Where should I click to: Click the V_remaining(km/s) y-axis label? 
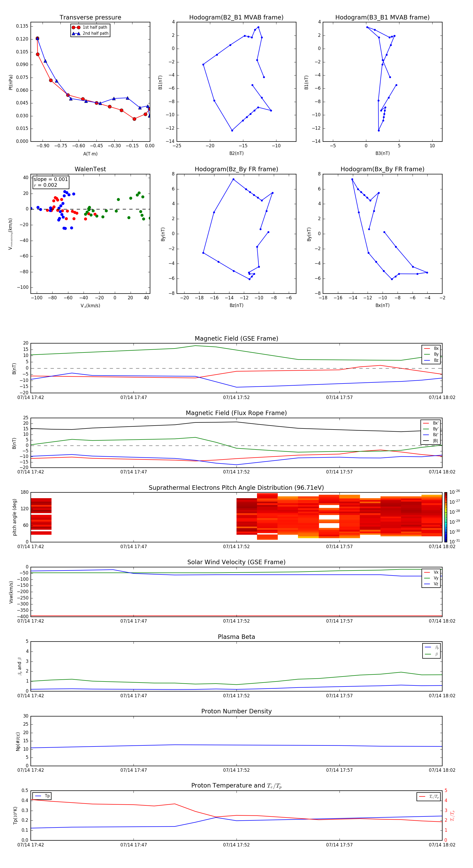[11, 234]
